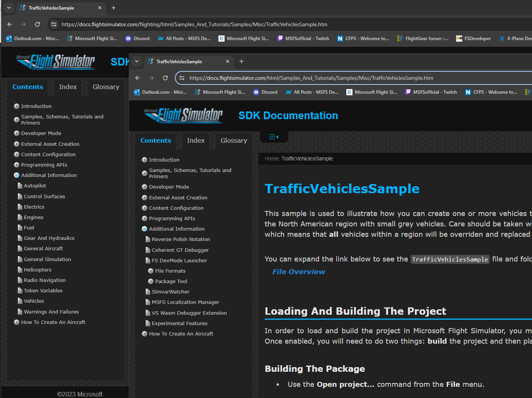This screenshot has width=532, height=398.
Task: Click the SDK Documentation heading
Action: tap(288, 116)
